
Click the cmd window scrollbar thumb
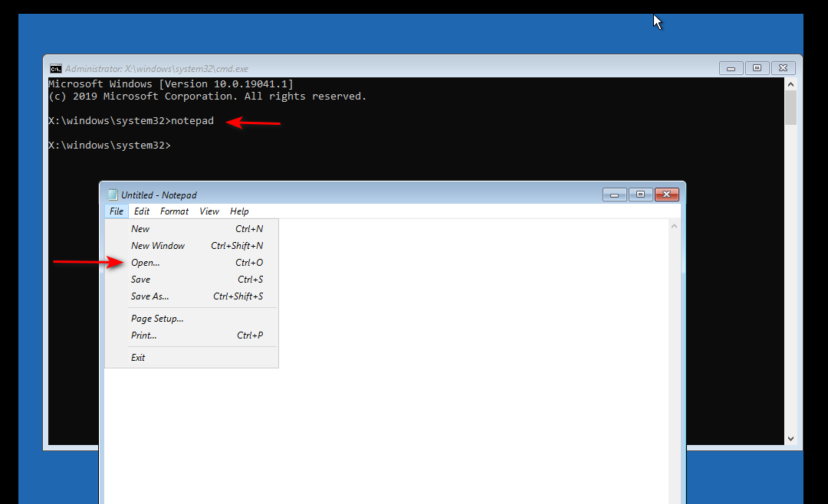coord(790,108)
